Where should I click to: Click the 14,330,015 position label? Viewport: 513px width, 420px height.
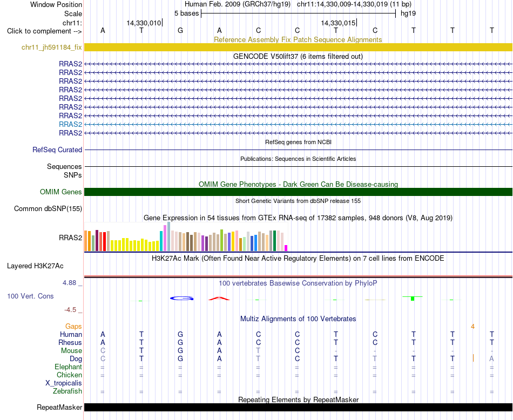[x=338, y=23]
